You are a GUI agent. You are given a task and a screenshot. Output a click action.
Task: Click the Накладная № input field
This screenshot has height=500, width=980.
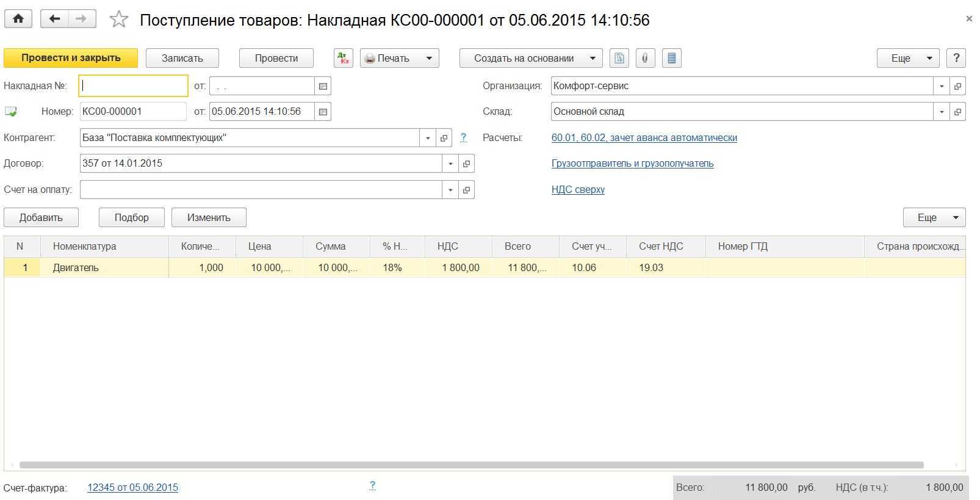point(133,86)
